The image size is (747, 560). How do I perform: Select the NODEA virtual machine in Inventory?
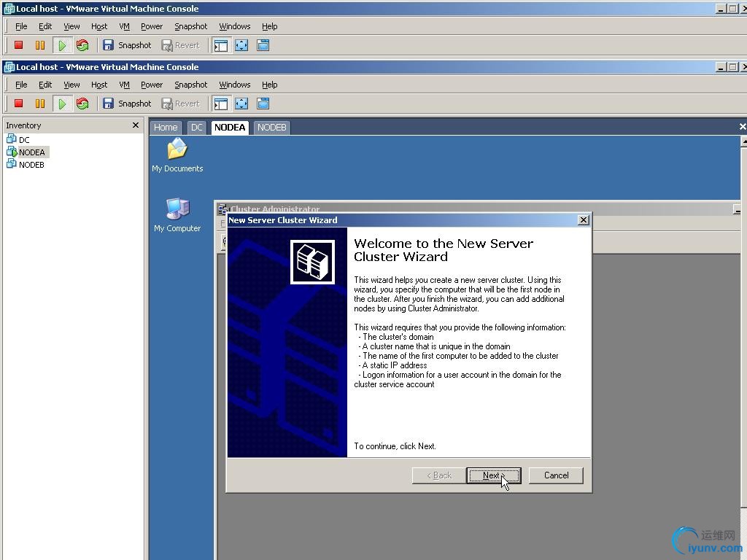(26, 152)
